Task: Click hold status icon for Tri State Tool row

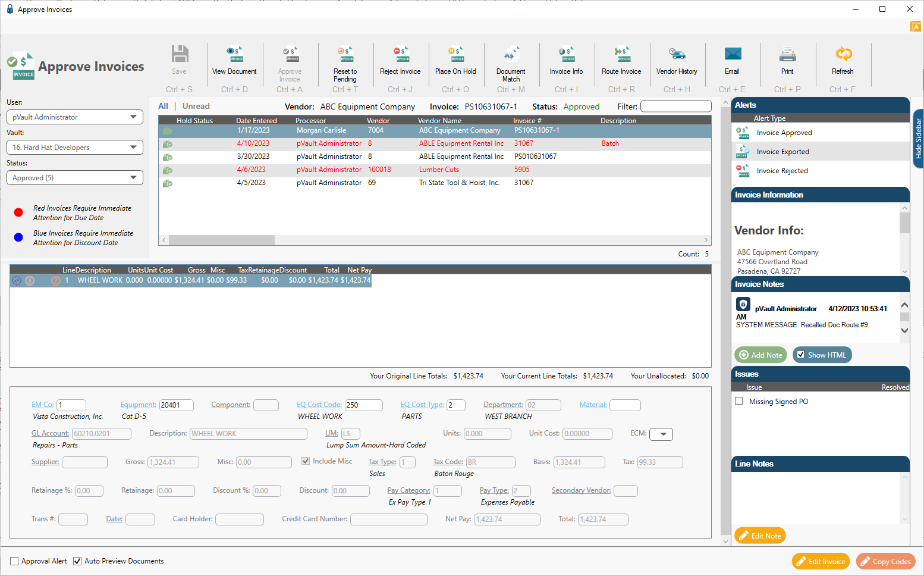Action: [168, 183]
